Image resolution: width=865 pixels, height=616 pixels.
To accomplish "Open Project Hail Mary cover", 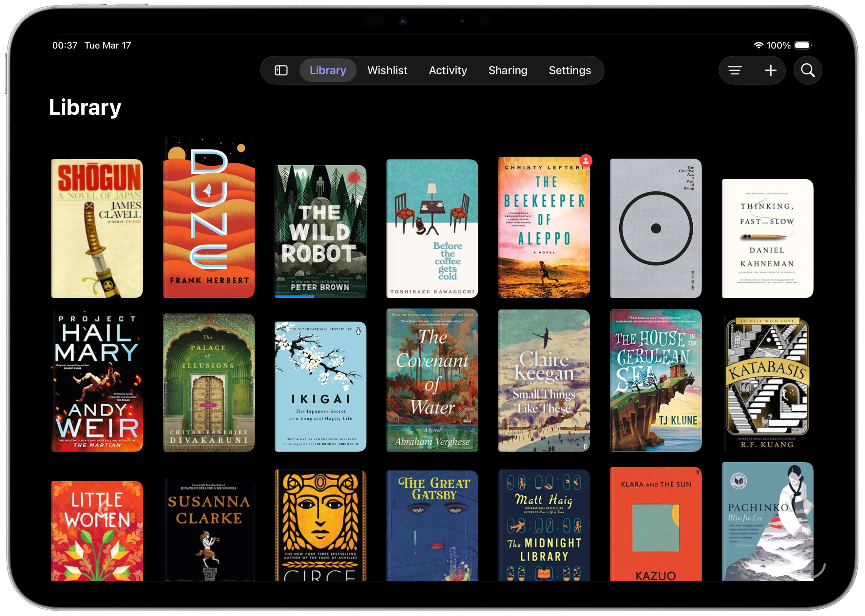I will tap(97, 381).
